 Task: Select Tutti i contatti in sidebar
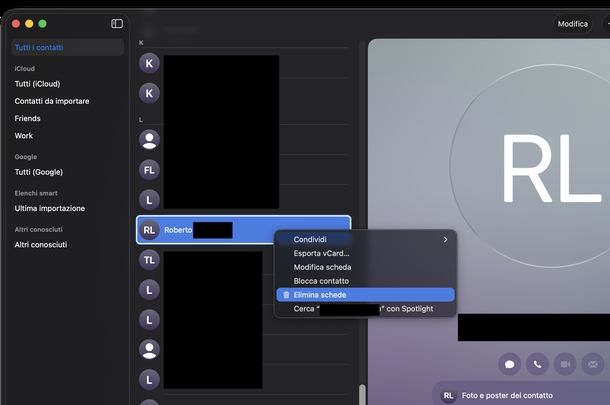tap(68, 47)
